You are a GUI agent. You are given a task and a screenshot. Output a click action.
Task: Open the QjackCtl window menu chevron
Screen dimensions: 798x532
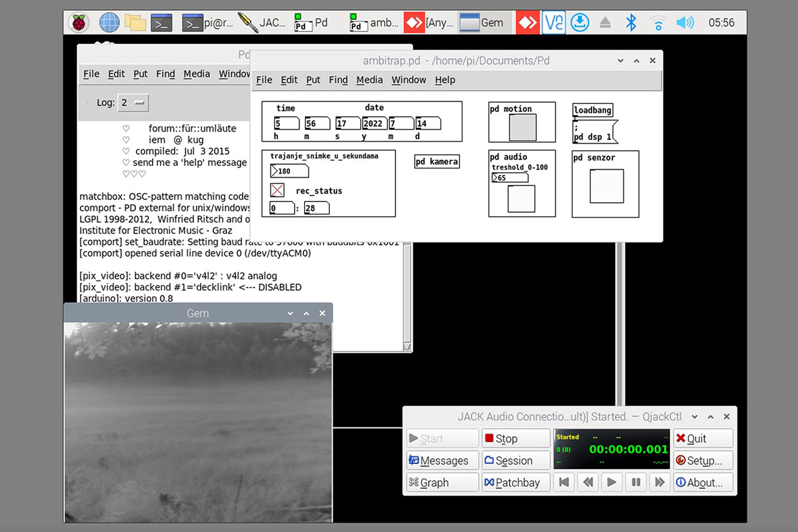[694, 417]
